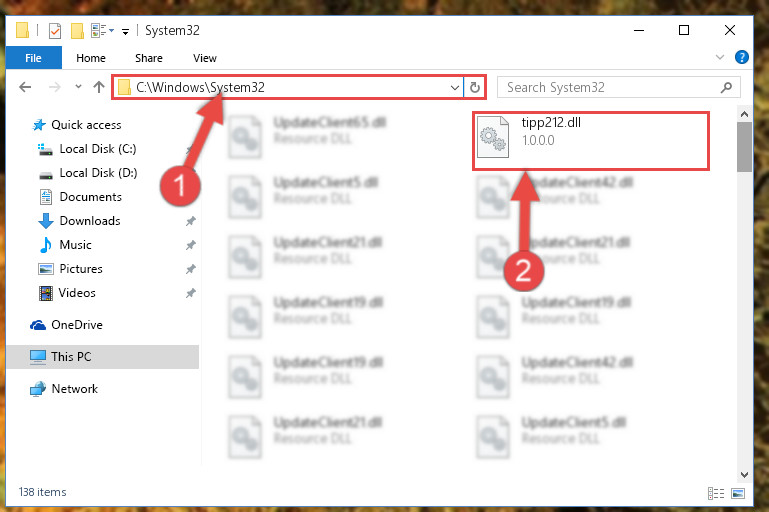Screen dimensions: 769x512
Task: Click the search magnifier icon
Action: point(726,87)
